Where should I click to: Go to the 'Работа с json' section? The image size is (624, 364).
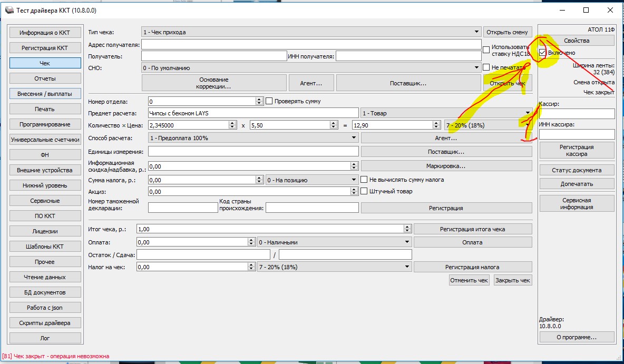tap(45, 308)
